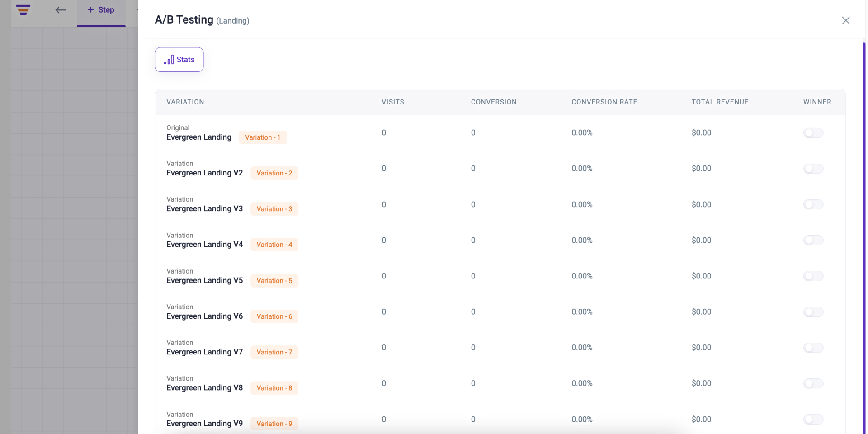Image resolution: width=868 pixels, height=434 pixels.
Task: Click the Variation - 1 badge
Action: [263, 137]
